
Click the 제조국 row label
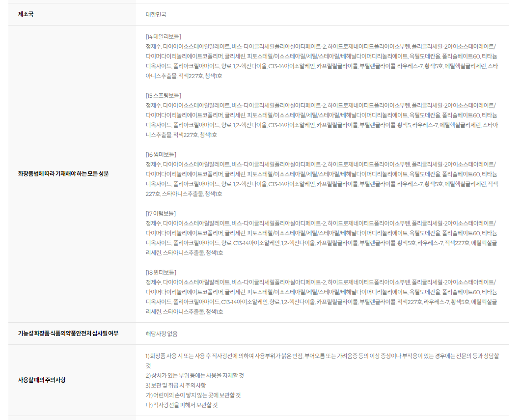click(26, 14)
